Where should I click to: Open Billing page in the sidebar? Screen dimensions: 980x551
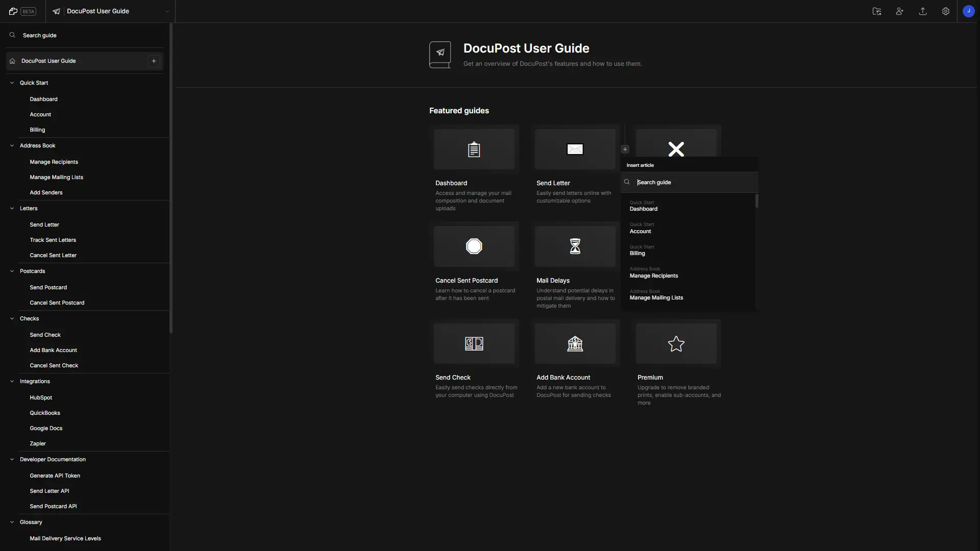point(37,130)
